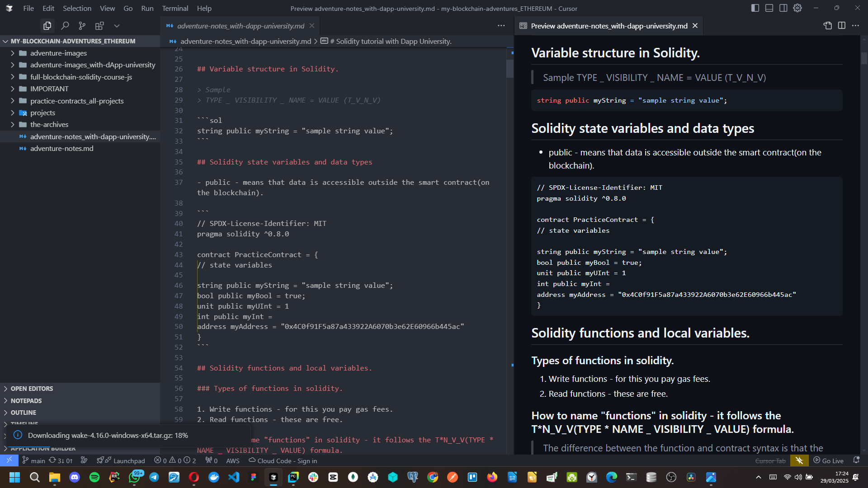Toggle the primary side bar layout icon
This screenshot has height=488, width=868.
coord(755,8)
